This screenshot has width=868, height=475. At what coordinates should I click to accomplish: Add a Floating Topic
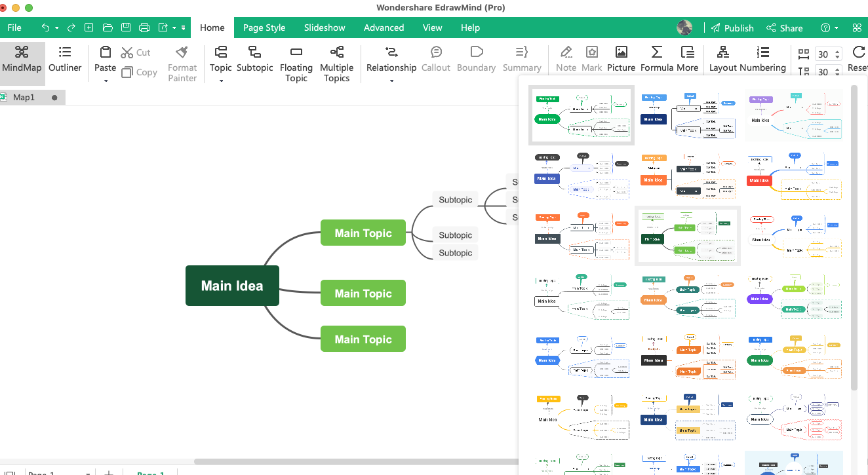tap(296, 64)
